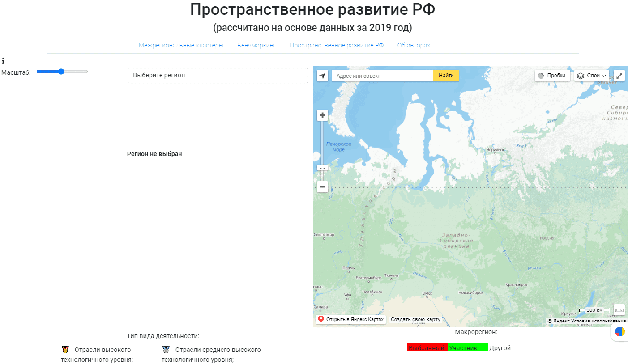Click Уфа city label on map
Viewport: 628px width, 364px height.
[x=347, y=295]
